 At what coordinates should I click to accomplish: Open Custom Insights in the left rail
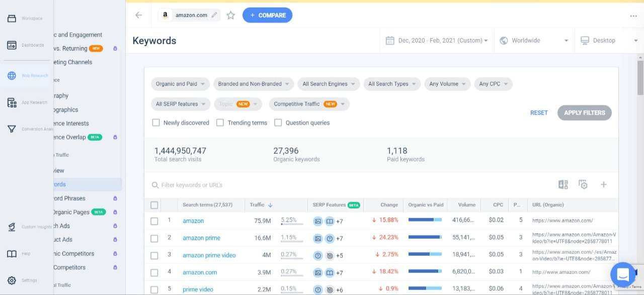tap(12, 227)
